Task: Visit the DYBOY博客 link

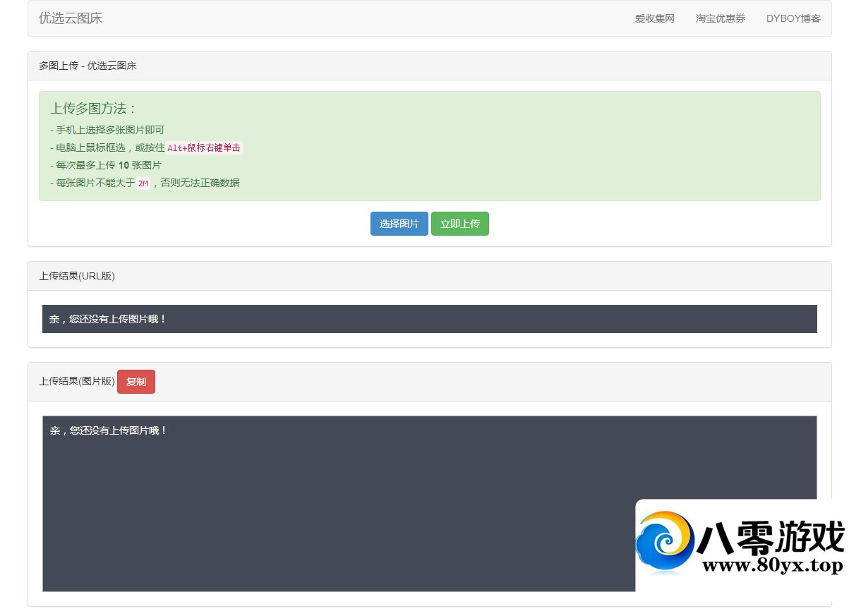Action: [793, 18]
